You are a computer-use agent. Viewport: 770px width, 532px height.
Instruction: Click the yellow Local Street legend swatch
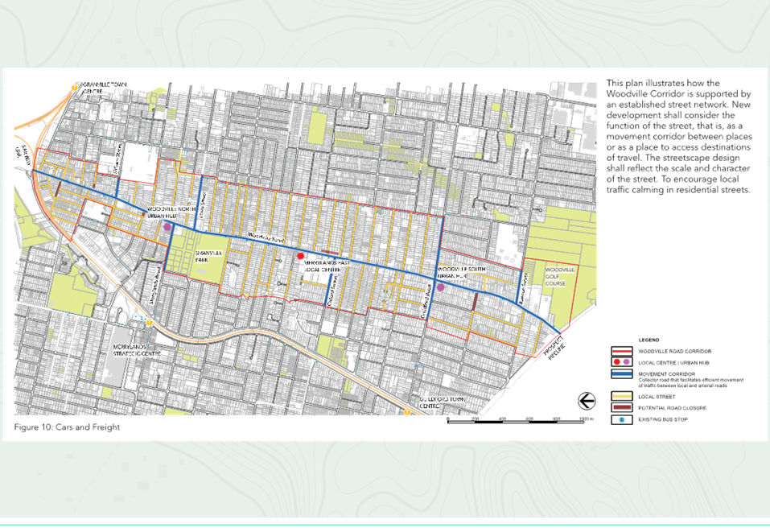[621, 397]
